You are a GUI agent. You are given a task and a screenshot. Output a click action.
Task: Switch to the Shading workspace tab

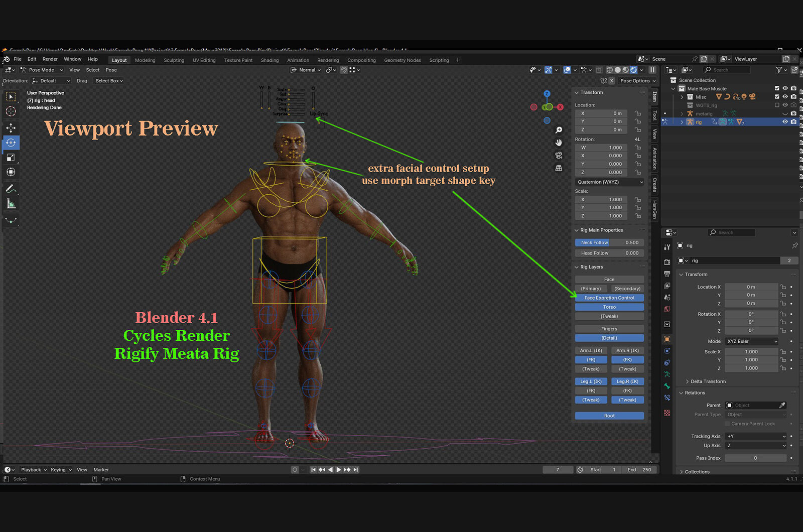[270, 60]
